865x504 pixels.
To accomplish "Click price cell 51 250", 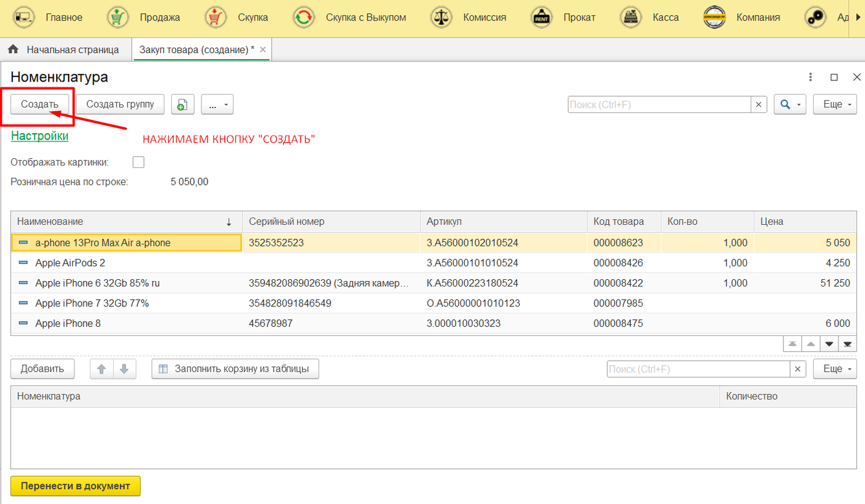I will (x=805, y=283).
